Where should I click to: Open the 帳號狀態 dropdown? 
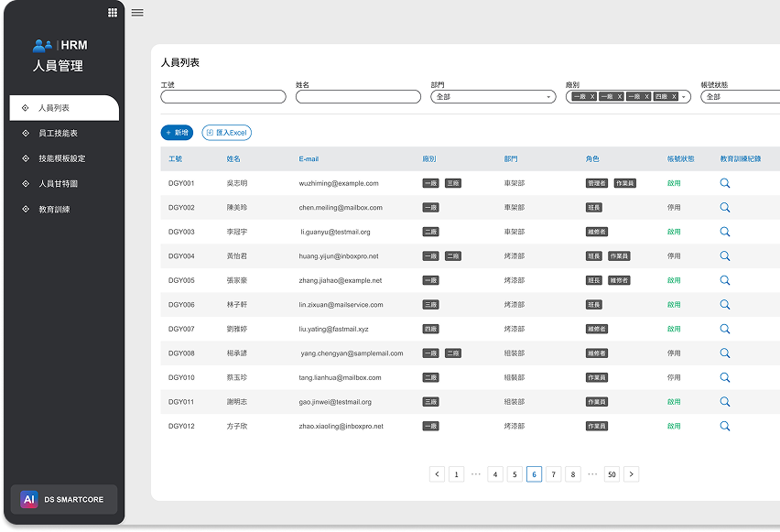pyautogui.click(x=740, y=96)
